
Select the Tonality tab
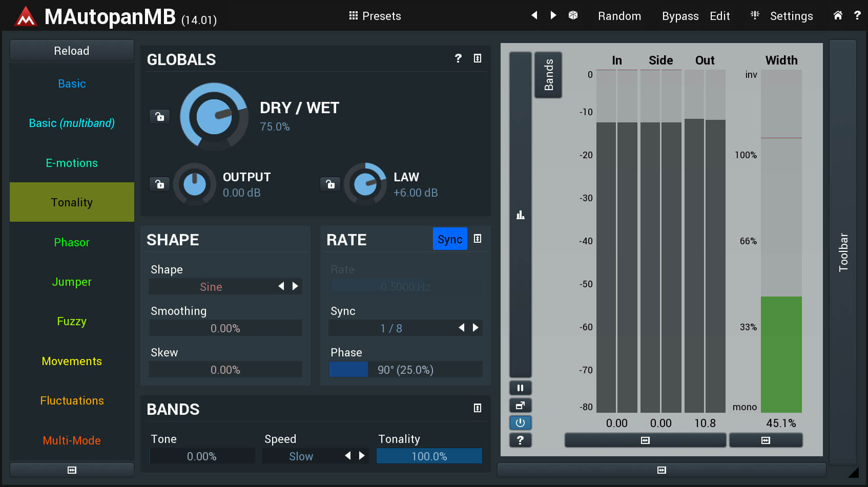(72, 202)
